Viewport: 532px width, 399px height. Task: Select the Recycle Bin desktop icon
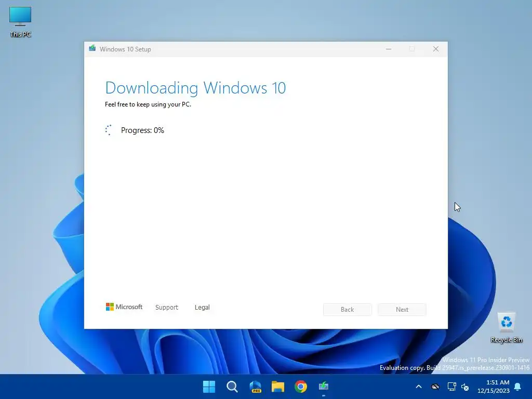click(506, 328)
